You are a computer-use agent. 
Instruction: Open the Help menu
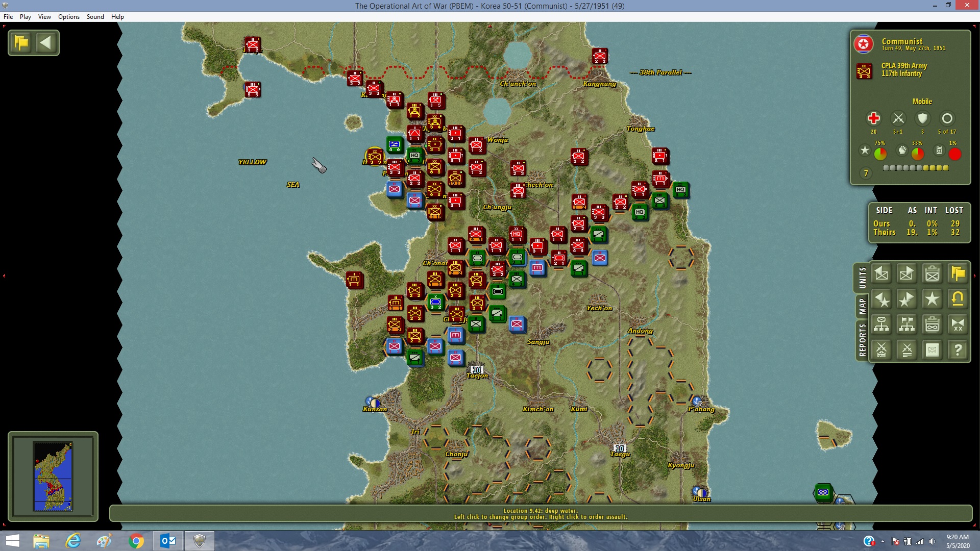click(117, 17)
